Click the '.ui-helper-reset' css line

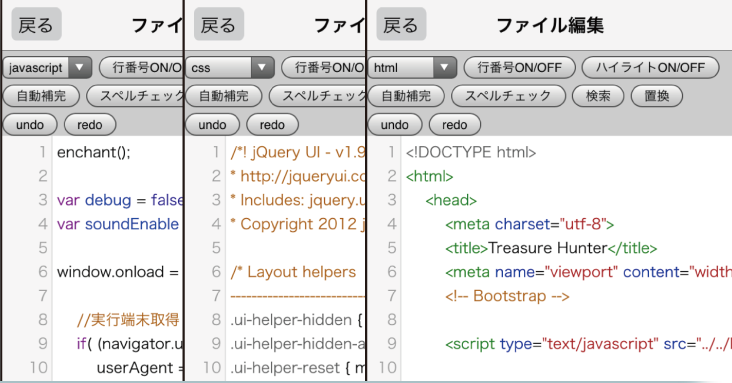pos(298,368)
